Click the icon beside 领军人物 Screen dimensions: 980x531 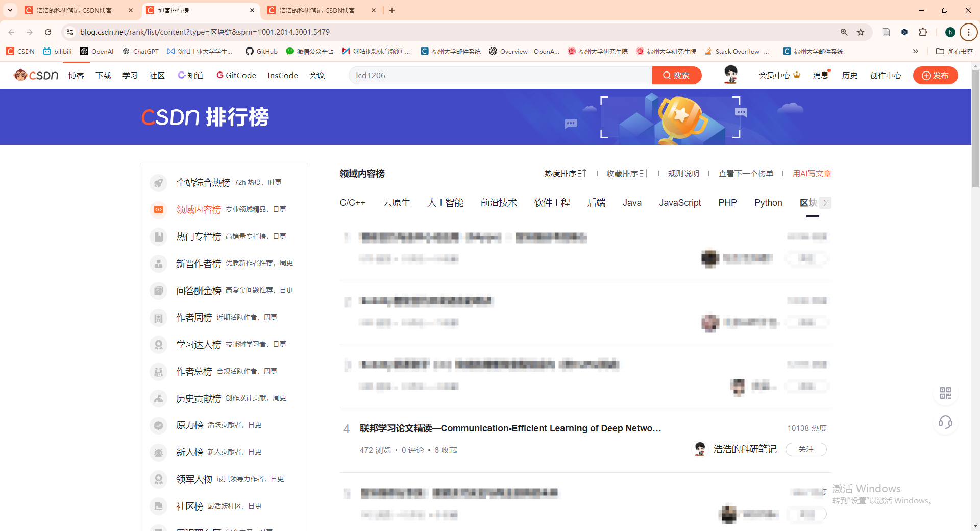[x=159, y=479]
